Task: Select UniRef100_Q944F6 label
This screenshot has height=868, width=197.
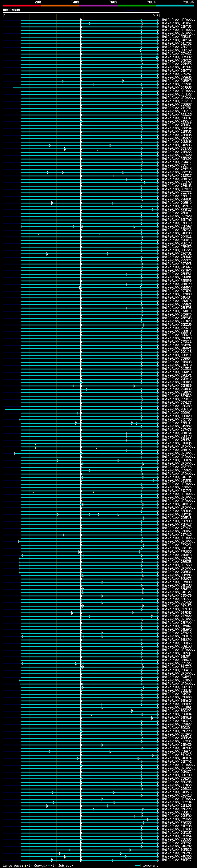Action: (x=176, y=64)
